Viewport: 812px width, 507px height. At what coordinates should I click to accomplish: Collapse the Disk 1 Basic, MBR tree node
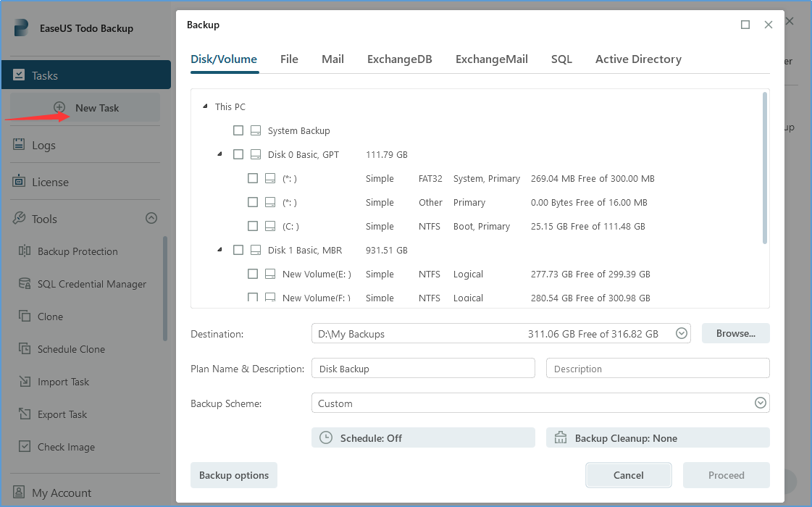(x=219, y=250)
